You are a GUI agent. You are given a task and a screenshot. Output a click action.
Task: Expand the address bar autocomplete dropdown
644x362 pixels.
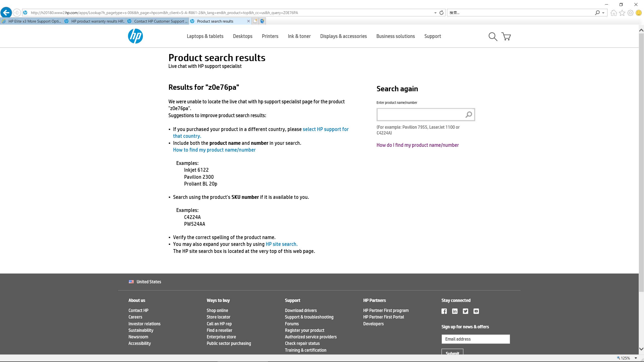click(435, 13)
